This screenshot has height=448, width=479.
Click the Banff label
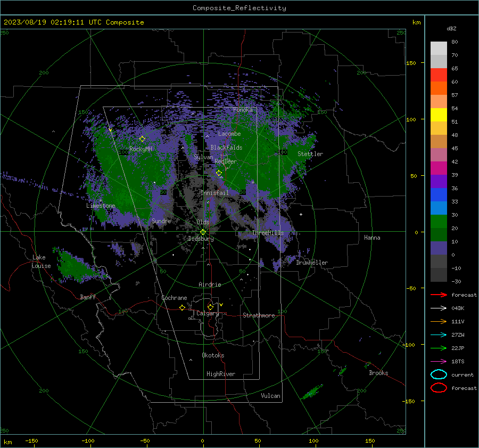click(x=88, y=297)
